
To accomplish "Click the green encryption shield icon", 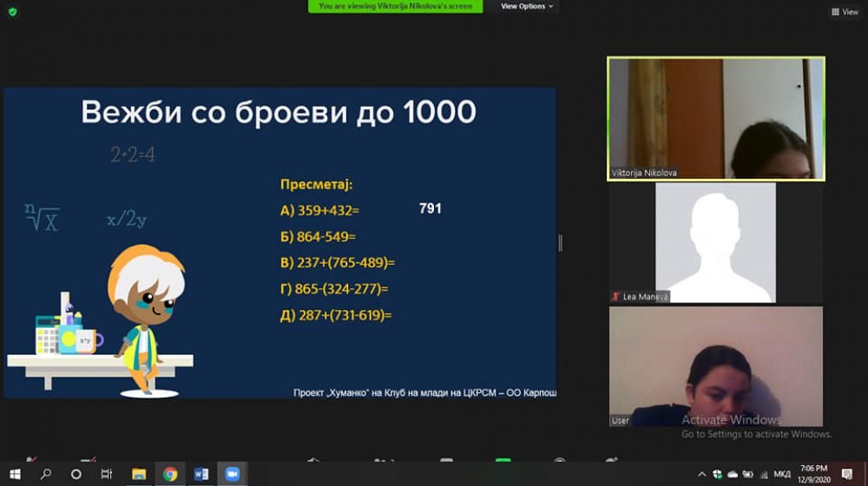I will tap(12, 12).
